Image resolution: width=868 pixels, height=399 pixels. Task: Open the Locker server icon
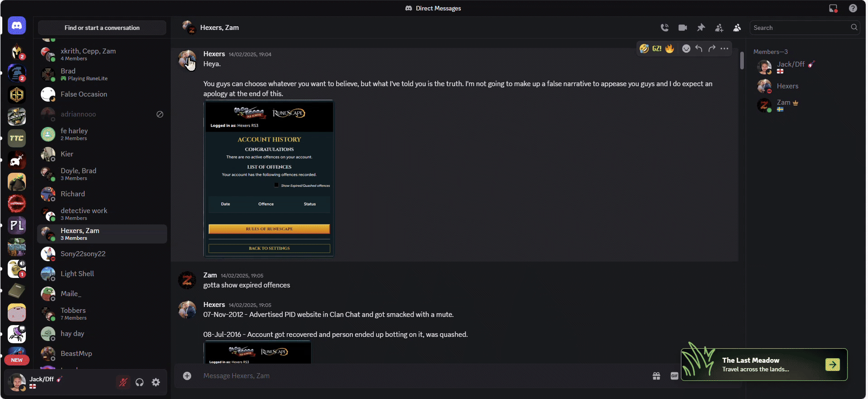pyautogui.click(x=17, y=117)
